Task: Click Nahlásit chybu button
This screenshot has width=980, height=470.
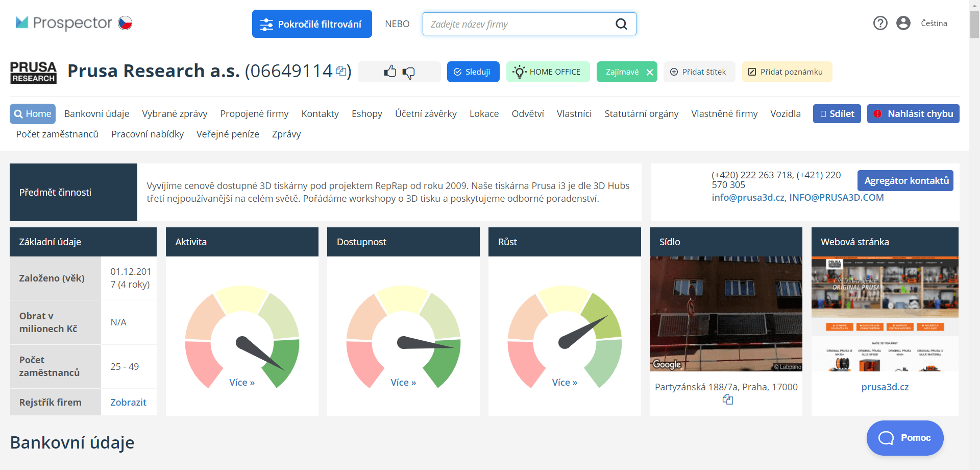Action: coord(913,114)
